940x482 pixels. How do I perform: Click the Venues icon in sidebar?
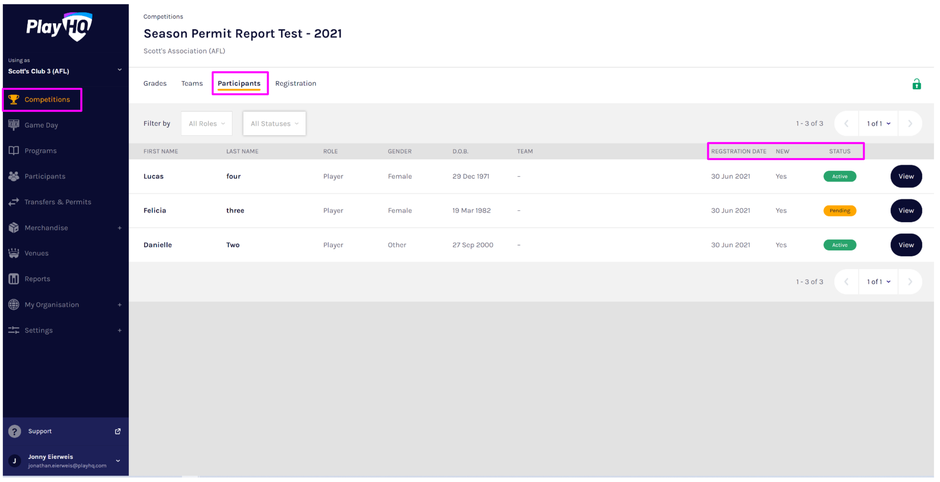pos(14,253)
